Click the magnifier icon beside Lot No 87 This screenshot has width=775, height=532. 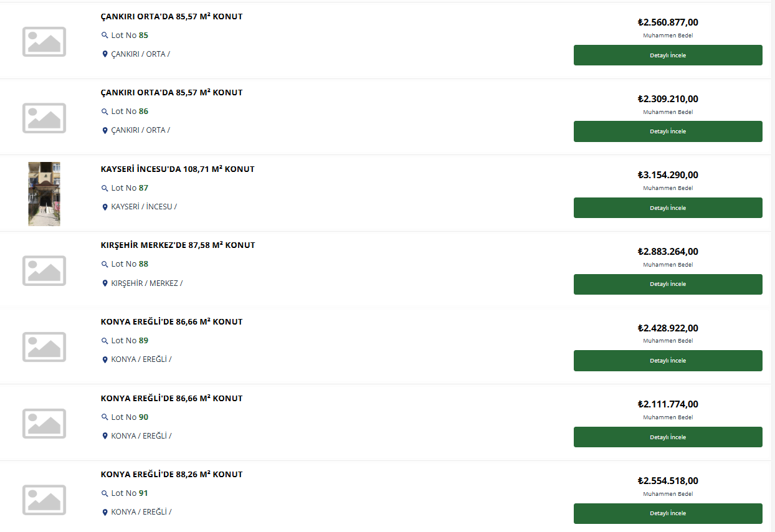coord(105,188)
